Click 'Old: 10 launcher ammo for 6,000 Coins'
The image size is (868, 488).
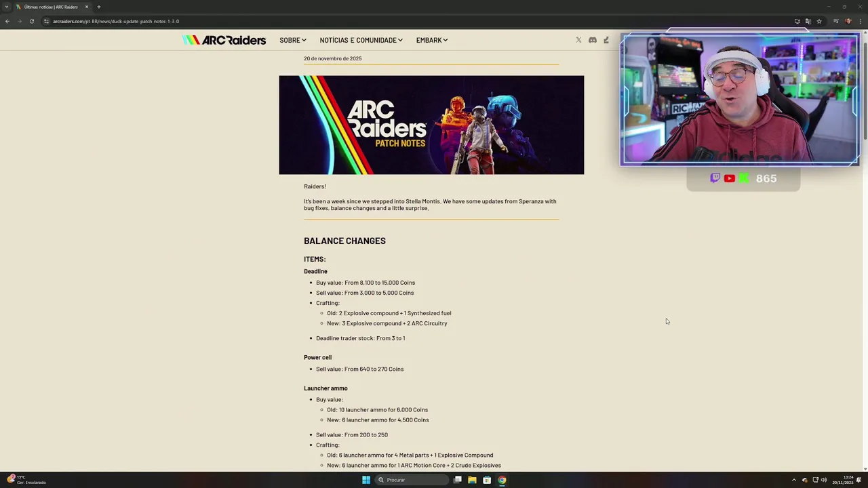tap(377, 409)
